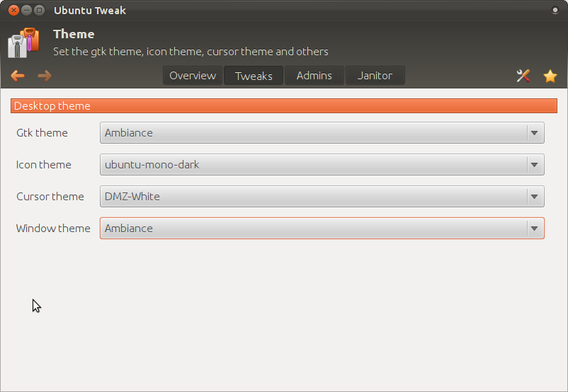Click the description 'Set the gtk theme, icon theme...'

(191, 52)
